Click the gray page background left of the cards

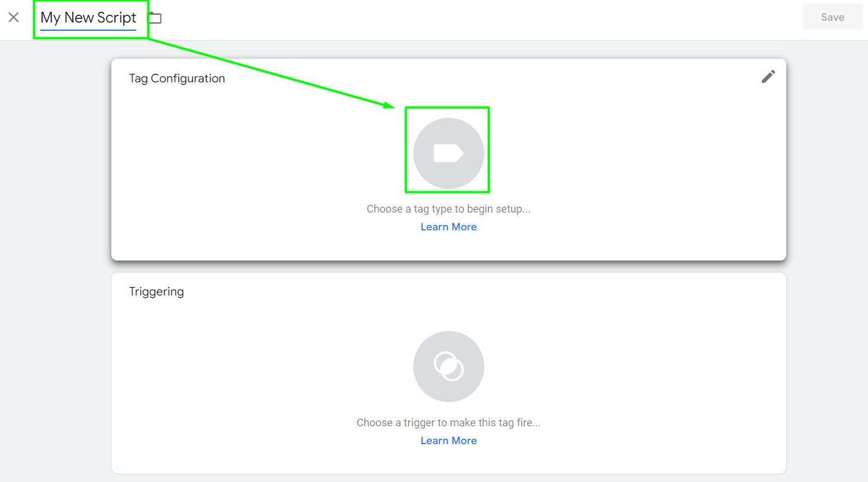point(54,237)
